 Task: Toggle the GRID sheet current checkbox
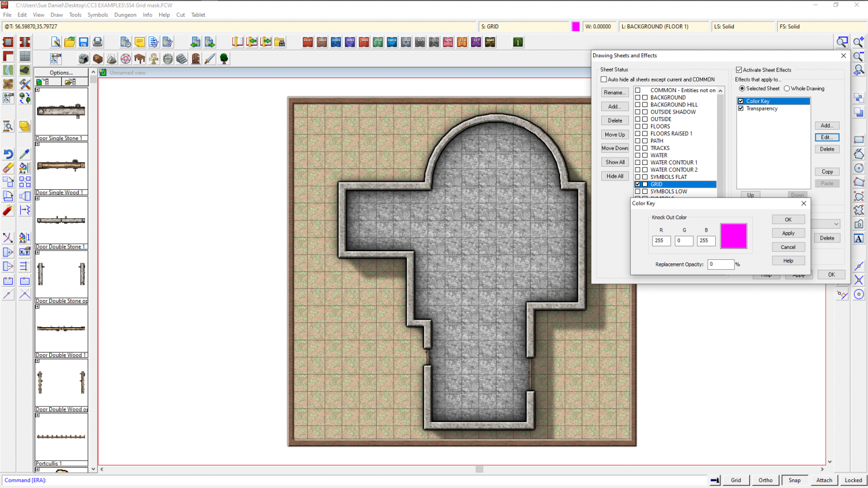point(638,184)
